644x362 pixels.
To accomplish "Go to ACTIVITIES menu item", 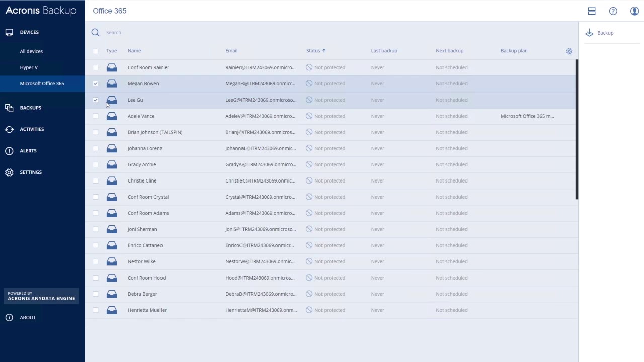I will (32, 129).
